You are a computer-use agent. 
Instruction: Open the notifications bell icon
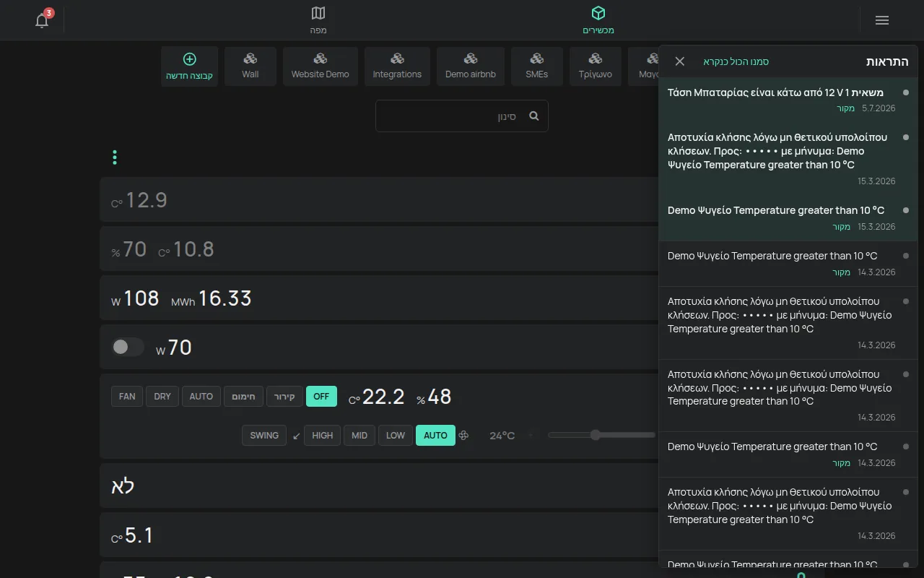point(42,20)
